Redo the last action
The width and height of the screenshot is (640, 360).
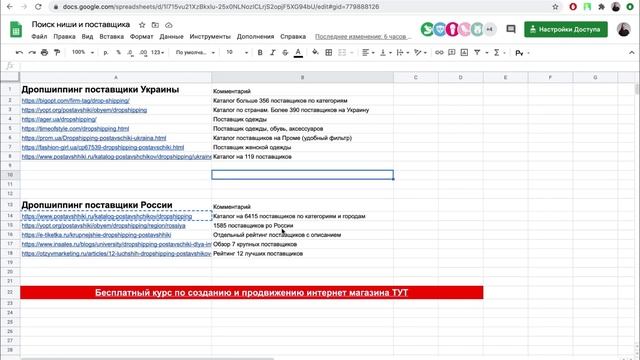click(x=32, y=53)
